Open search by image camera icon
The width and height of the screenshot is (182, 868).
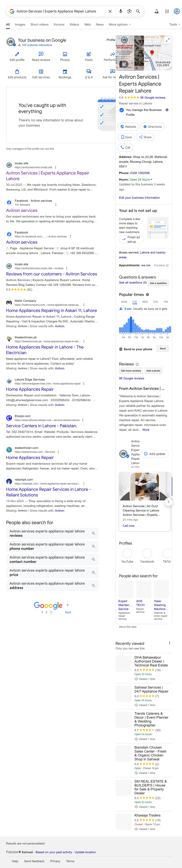129,11
